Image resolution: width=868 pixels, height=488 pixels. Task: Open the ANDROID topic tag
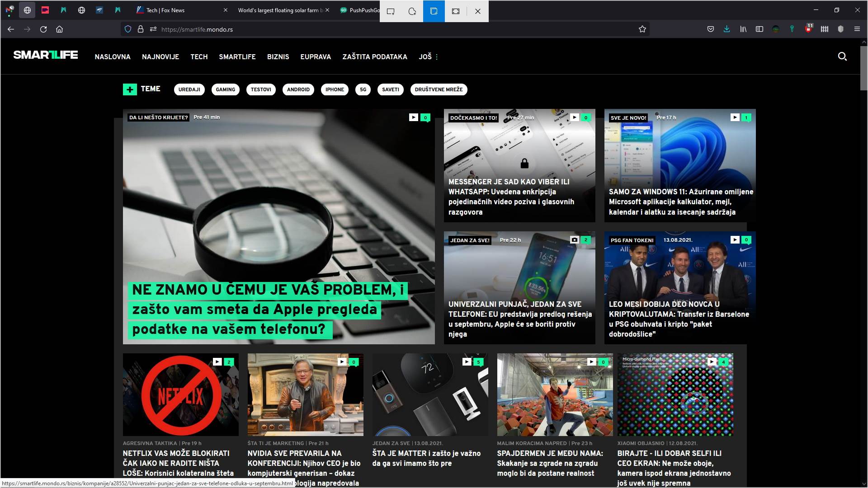298,89
